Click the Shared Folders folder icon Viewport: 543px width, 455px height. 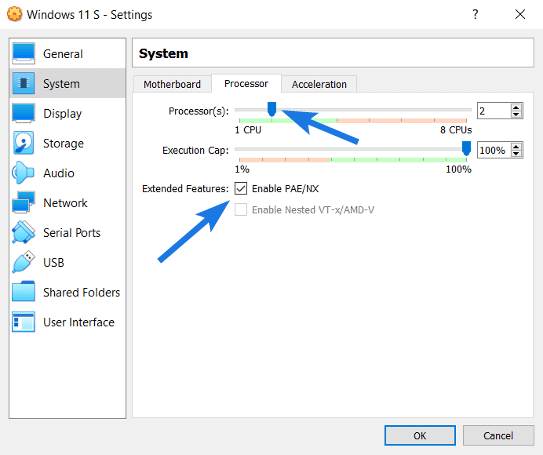tap(23, 292)
